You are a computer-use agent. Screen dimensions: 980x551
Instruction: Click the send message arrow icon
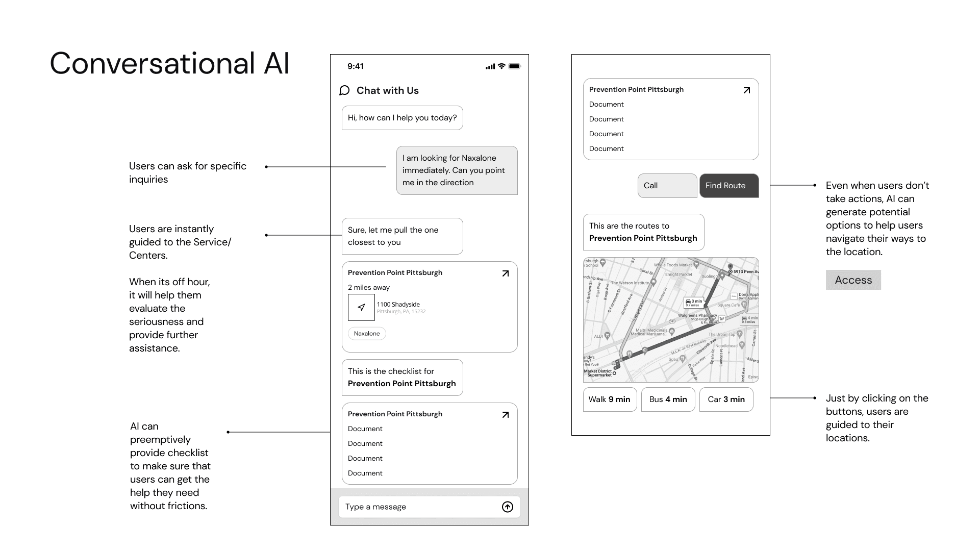507,507
